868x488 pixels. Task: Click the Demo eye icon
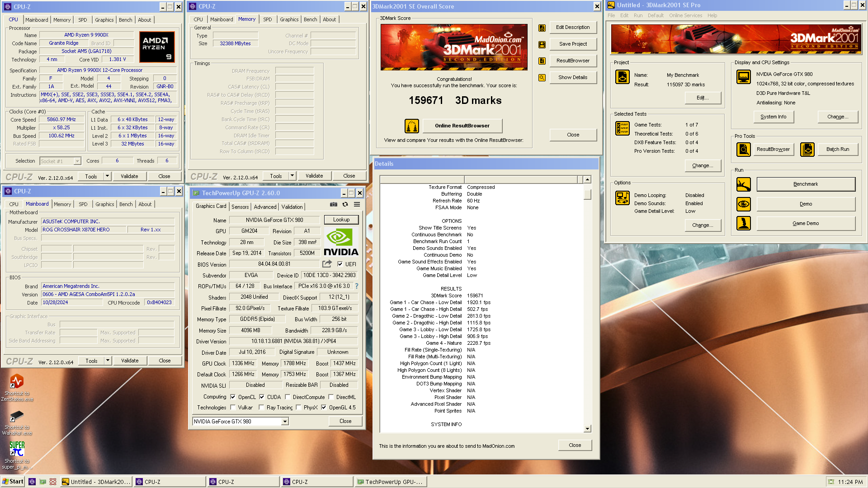pyautogui.click(x=744, y=204)
